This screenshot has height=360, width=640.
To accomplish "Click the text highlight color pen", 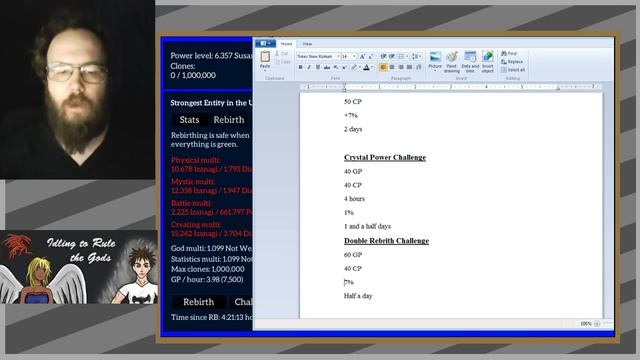I will [354, 67].
